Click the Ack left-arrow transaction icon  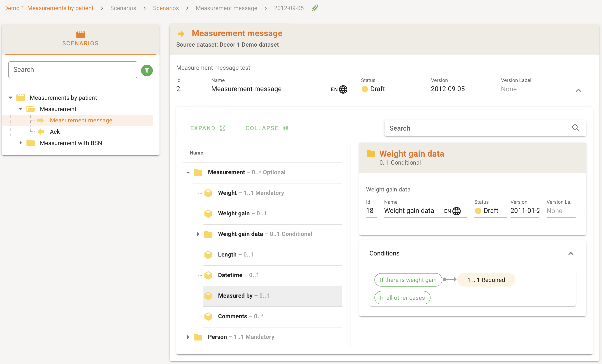point(41,132)
